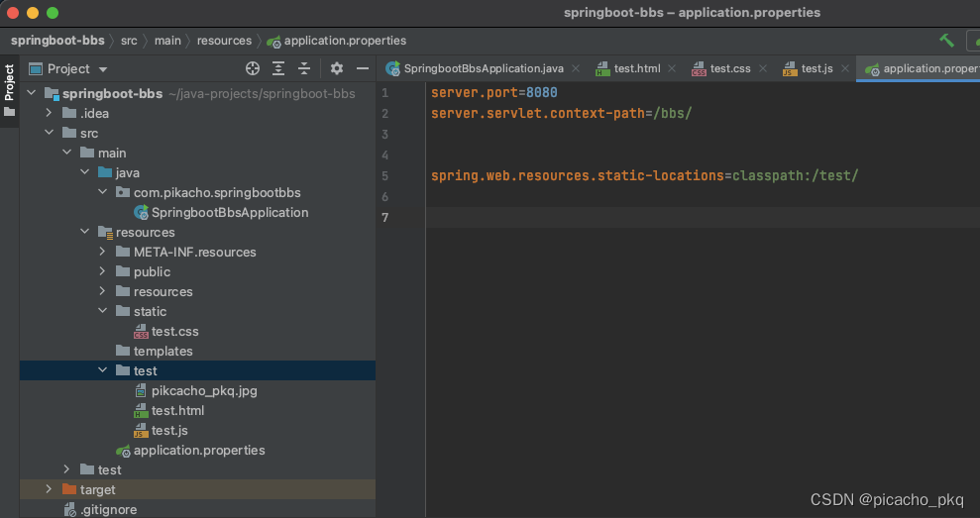Select SpringbootBbsApplication class in tree
The width and height of the screenshot is (980, 518).
point(229,212)
